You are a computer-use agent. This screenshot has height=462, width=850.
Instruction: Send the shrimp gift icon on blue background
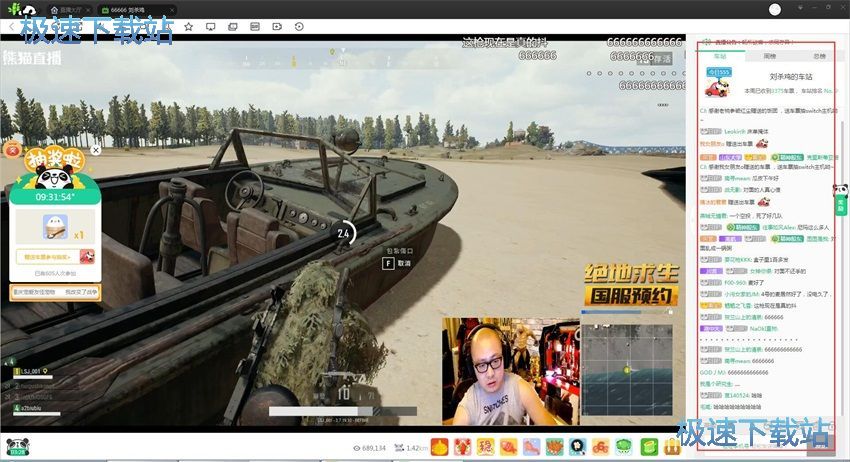click(532, 447)
